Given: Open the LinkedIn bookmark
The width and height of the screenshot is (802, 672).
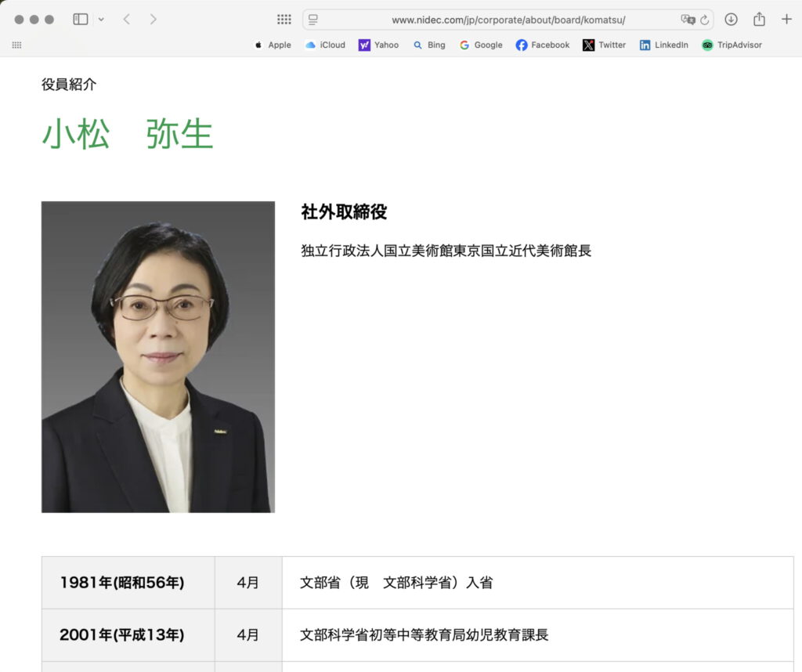Looking at the screenshot, I should pos(664,45).
